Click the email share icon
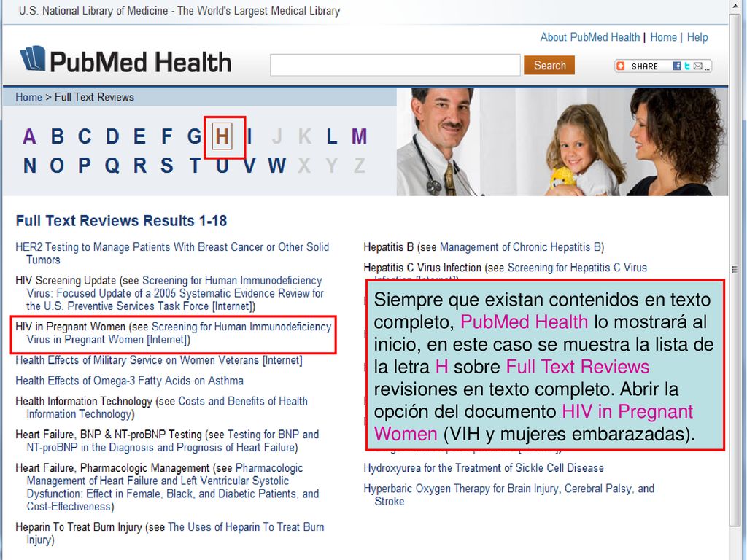Screen dimensions: 747x560 click(x=698, y=66)
